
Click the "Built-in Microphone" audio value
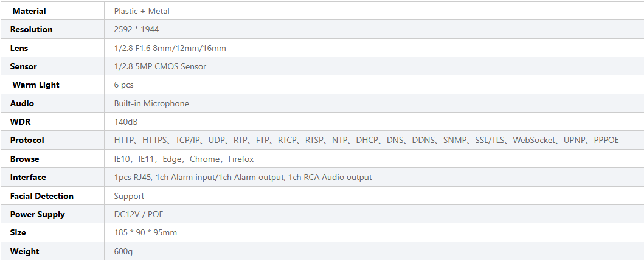(x=151, y=103)
